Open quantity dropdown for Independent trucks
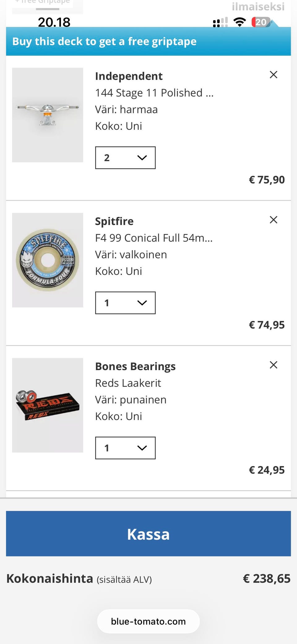Viewport: 297px width, 644px height. coord(125,158)
